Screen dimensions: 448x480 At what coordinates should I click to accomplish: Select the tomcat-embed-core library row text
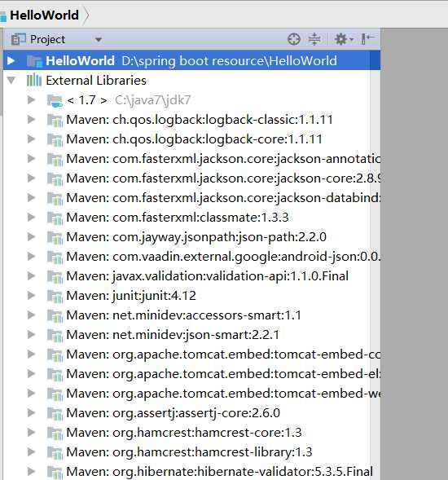[223, 354]
